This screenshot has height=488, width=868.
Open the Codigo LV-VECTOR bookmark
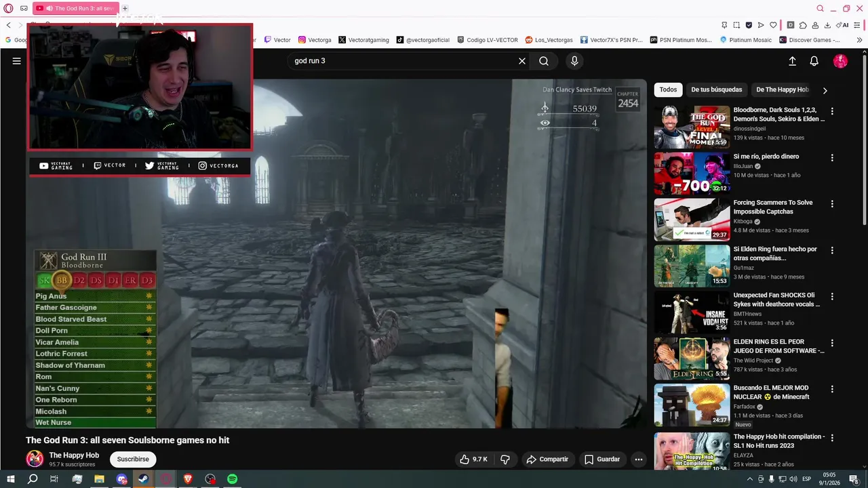tap(488, 40)
